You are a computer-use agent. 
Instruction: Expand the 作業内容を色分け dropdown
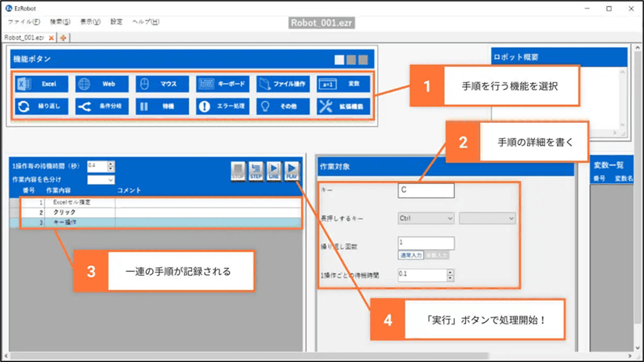pyautogui.click(x=101, y=179)
